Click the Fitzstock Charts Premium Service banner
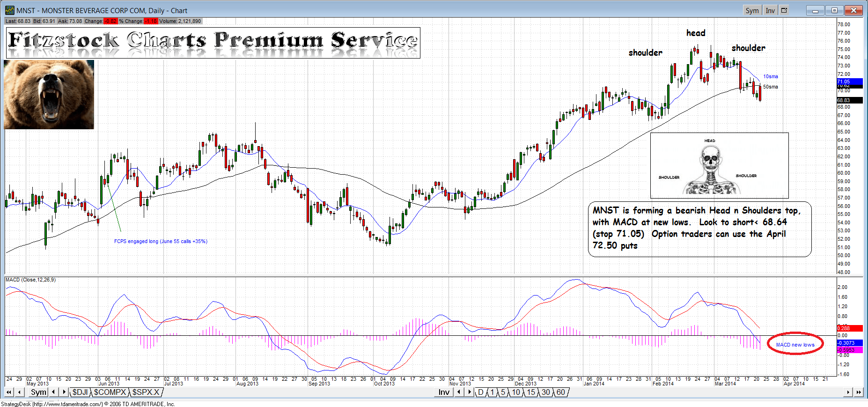Image resolution: width=868 pixels, height=407 pixels. pos(213,43)
